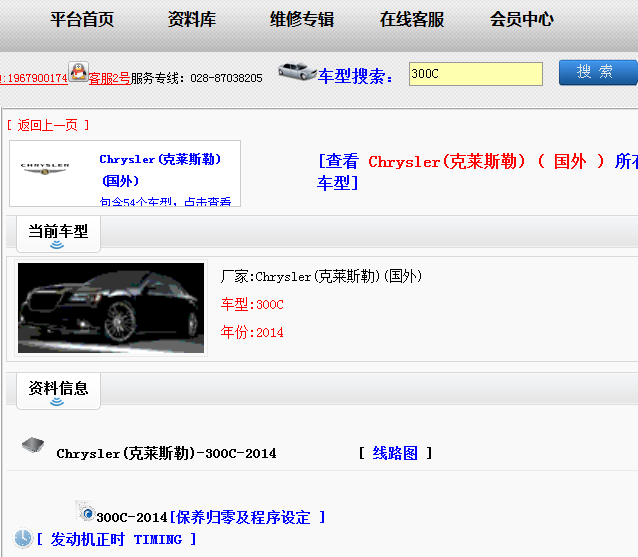Focus the 车型搜索 input field containing 300C
Screen dimensions: 638x557
tap(476, 74)
